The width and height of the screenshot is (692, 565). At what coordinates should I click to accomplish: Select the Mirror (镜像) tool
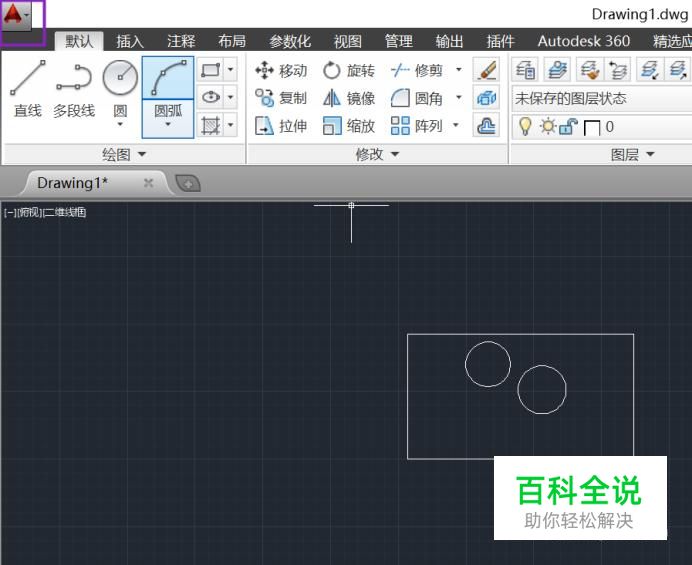click(349, 98)
